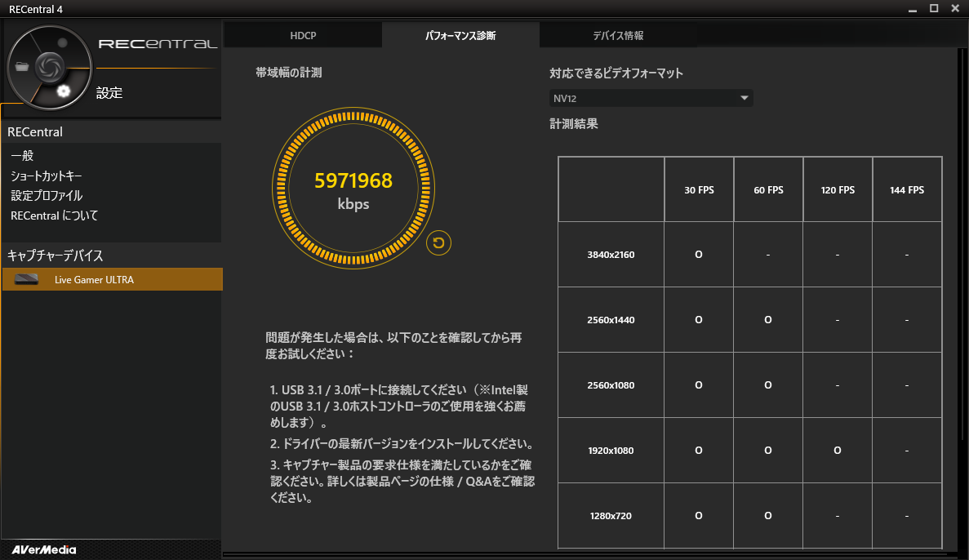Switch to the HDCP tab
The width and height of the screenshot is (969, 560).
[303, 35]
